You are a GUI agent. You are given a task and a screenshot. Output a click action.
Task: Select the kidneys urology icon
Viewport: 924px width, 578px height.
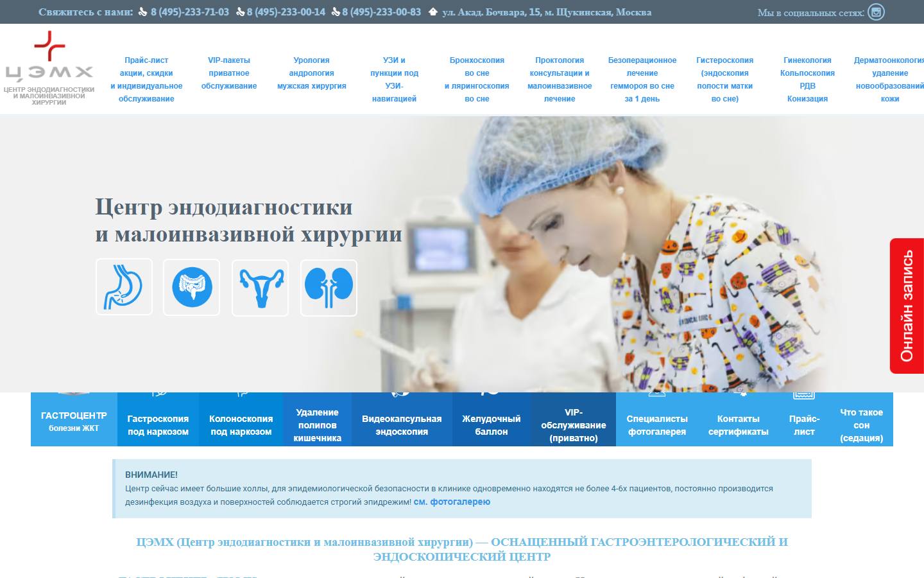pos(329,287)
